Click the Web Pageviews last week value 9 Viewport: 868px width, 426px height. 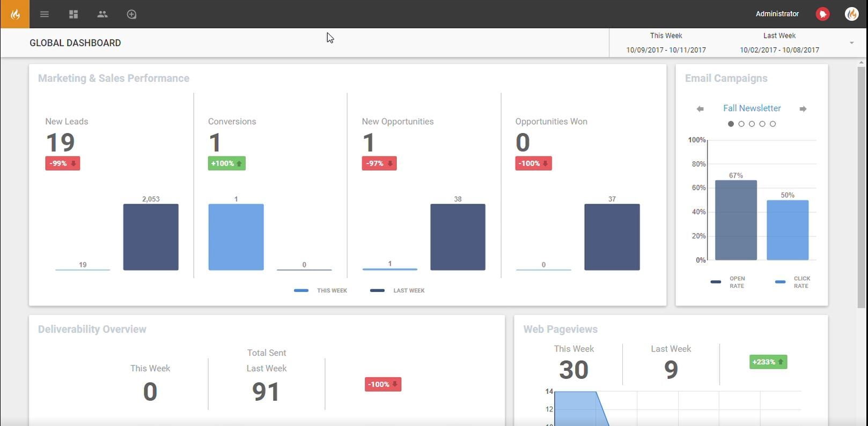tap(671, 370)
